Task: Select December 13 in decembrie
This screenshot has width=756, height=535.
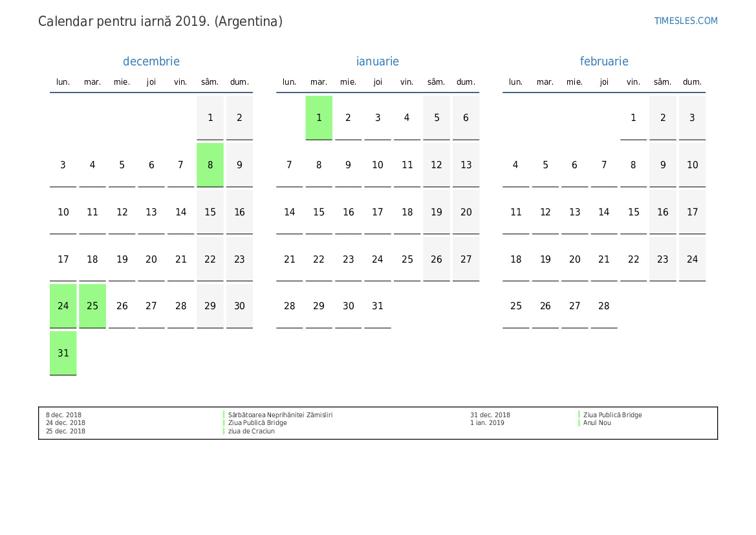Action: (x=151, y=212)
